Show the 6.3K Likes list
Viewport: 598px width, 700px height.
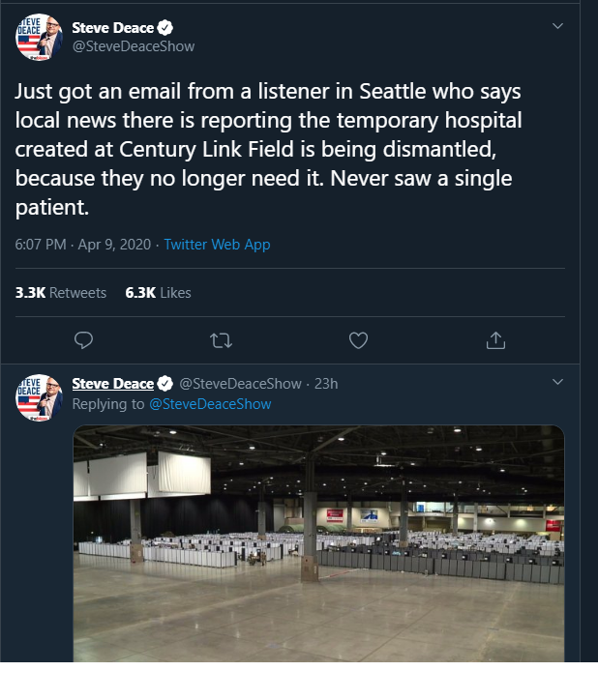(x=159, y=293)
